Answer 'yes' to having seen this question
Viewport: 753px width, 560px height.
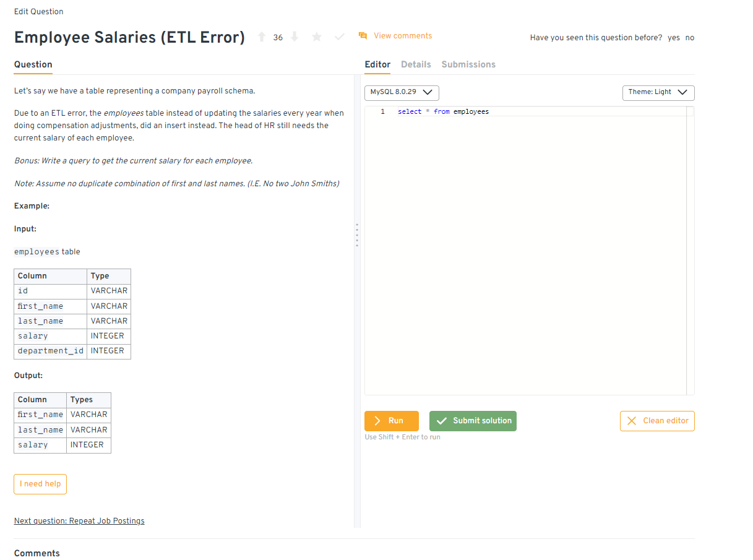tap(674, 38)
